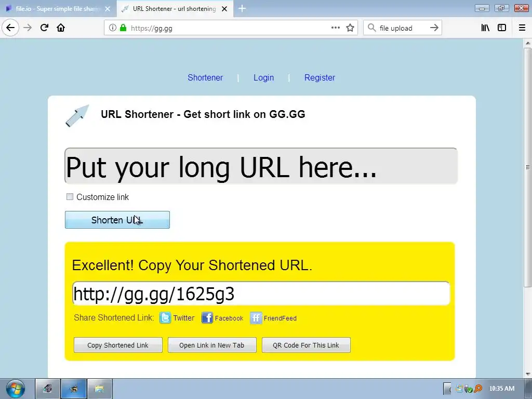Viewport: 532px width, 399px height.
Task: Click the green shield tray icon
Action: tap(470, 389)
